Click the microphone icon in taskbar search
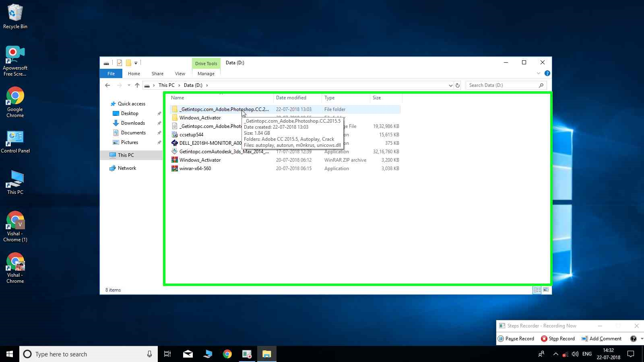Image resolution: width=644 pixels, height=362 pixels. click(x=149, y=354)
